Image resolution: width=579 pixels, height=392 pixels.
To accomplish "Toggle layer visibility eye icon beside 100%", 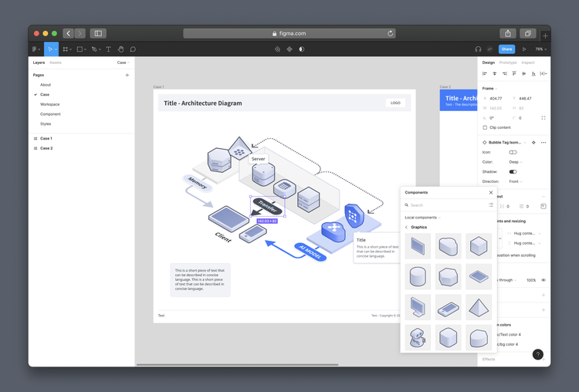I will point(543,280).
